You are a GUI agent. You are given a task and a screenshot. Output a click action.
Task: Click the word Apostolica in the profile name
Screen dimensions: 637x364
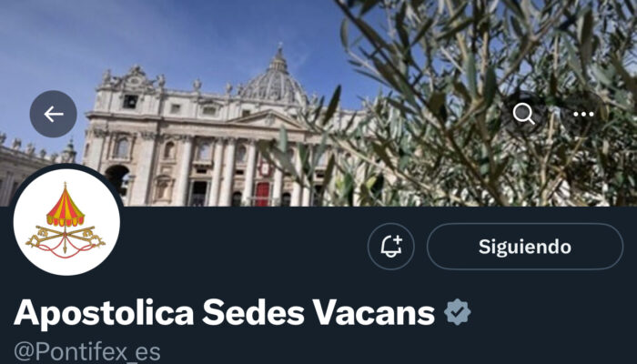pos(104,312)
